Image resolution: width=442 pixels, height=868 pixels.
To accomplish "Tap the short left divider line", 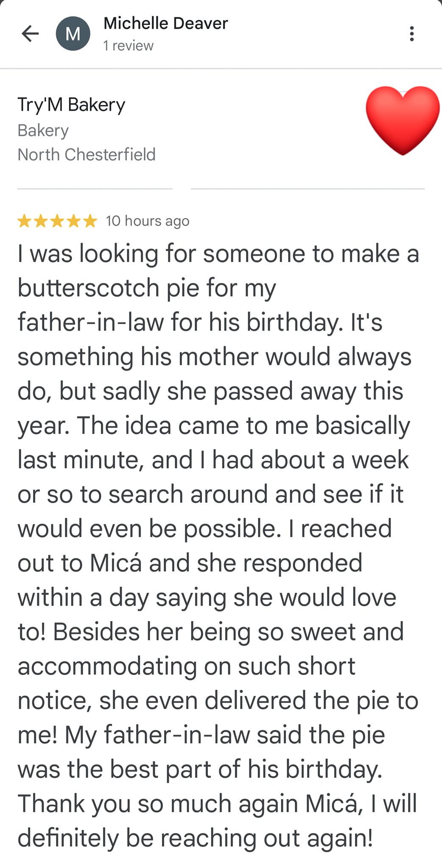I will [x=95, y=188].
